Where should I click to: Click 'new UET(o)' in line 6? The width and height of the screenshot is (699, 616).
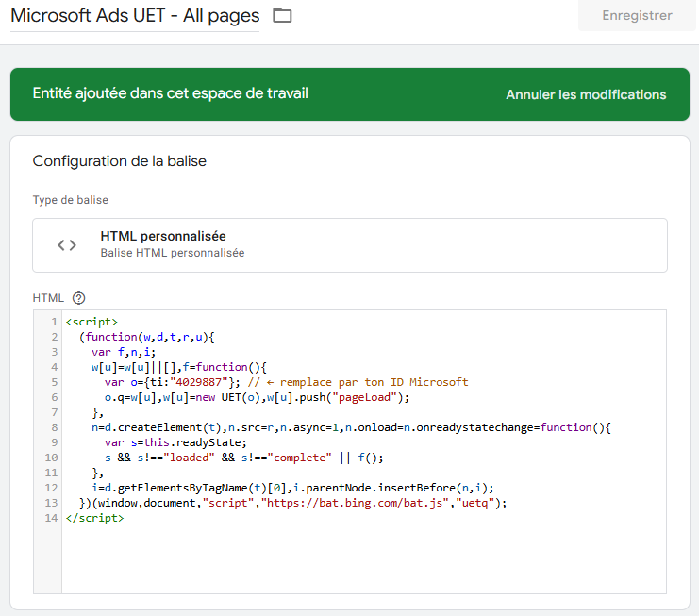pos(227,397)
